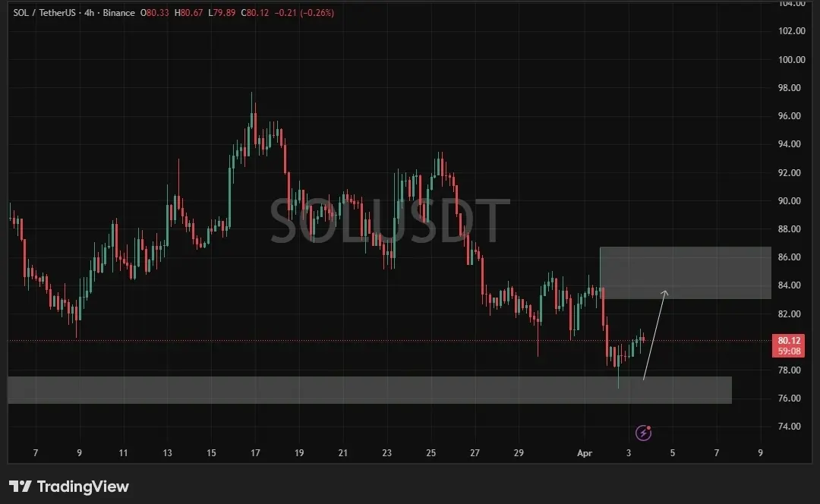The image size is (820, 504).
Task: Click the 96.00 price axis label
Action: click(790, 116)
